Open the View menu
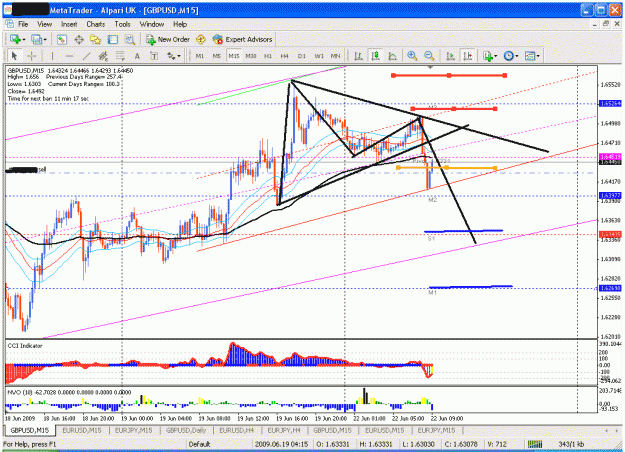The height and width of the screenshot is (452, 625). (x=45, y=24)
